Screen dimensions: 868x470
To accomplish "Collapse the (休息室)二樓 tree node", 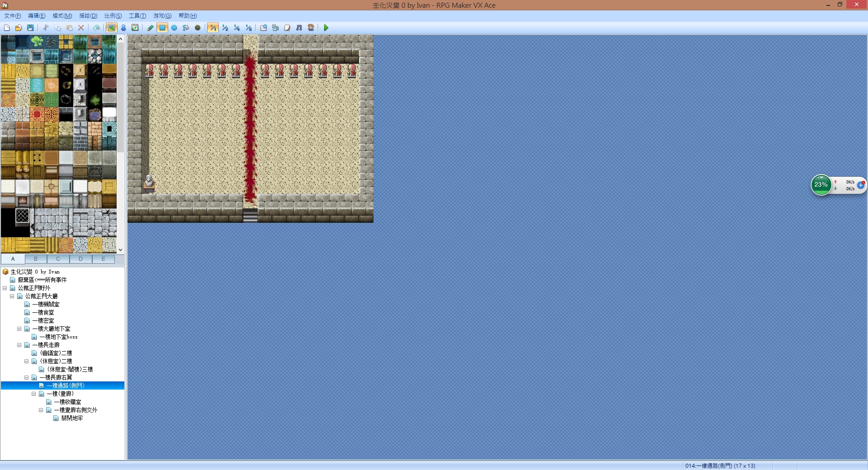I will point(27,361).
